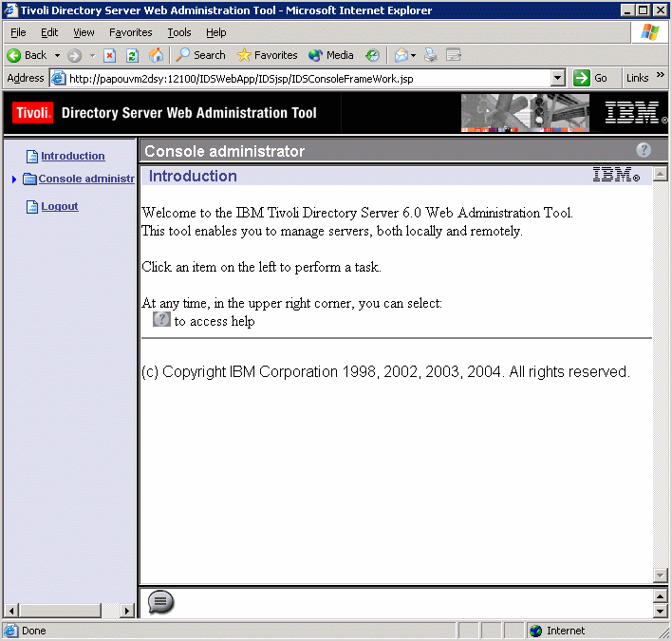Click the message pane scroll up arrow
Viewport: 672px width, 641px height.
pyautogui.click(x=660, y=596)
